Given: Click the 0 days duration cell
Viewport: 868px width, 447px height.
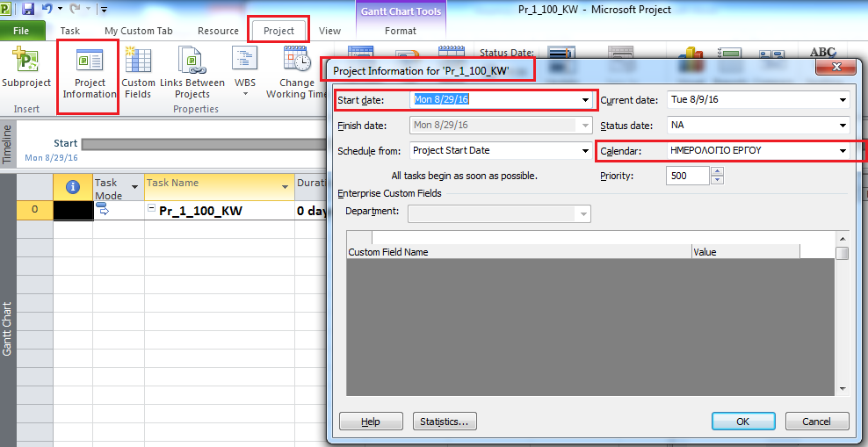Looking at the screenshot, I should [x=311, y=210].
